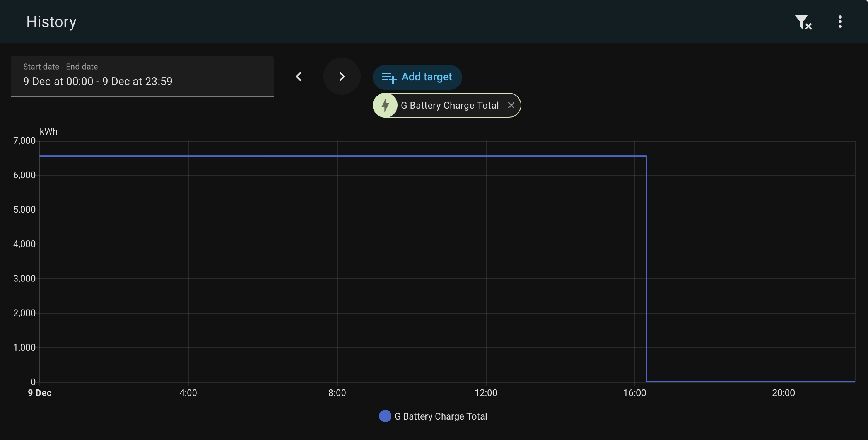Image resolution: width=868 pixels, height=440 pixels.
Task: Click the 6,000 y-axis value
Action: tap(24, 175)
